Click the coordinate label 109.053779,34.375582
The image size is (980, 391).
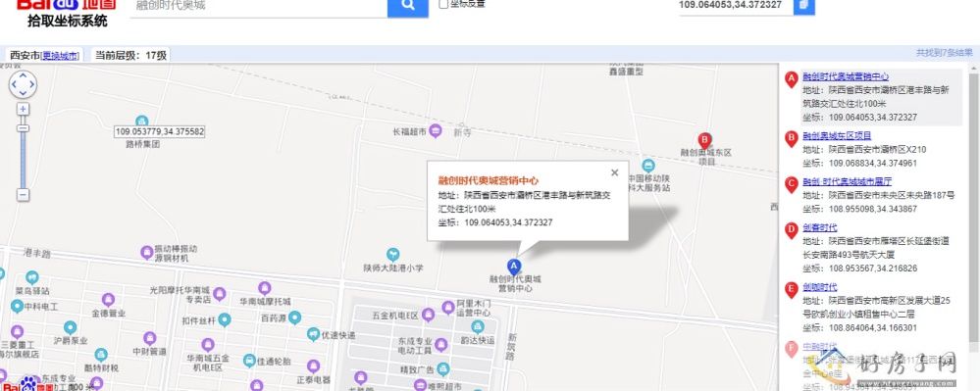point(160,132)
